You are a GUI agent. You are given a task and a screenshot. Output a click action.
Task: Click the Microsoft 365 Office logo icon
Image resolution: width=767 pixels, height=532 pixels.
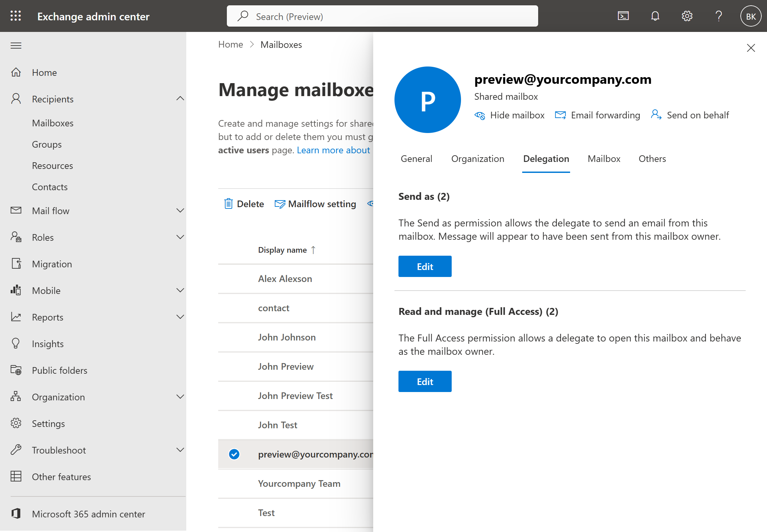(x=16, y=514)
